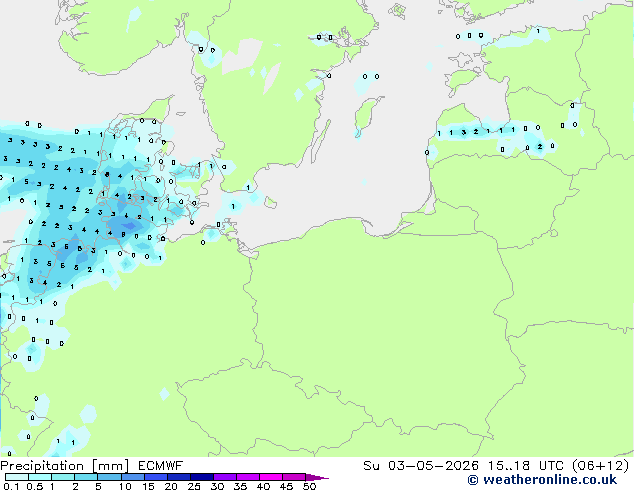Viewport: 634px width, 490px height.
Task: Pick the 15–20 mm blue legend swatch
Action: click(x=155, y=477)
